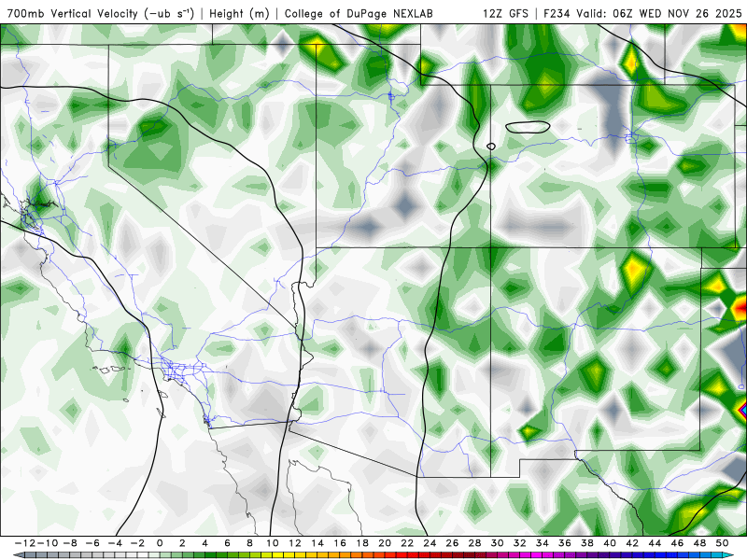Screen dimensions: 747x560
Task: Click "College of DuPage NEXLAB" header text
Action: pyautogui.click(x=359, y=14)
